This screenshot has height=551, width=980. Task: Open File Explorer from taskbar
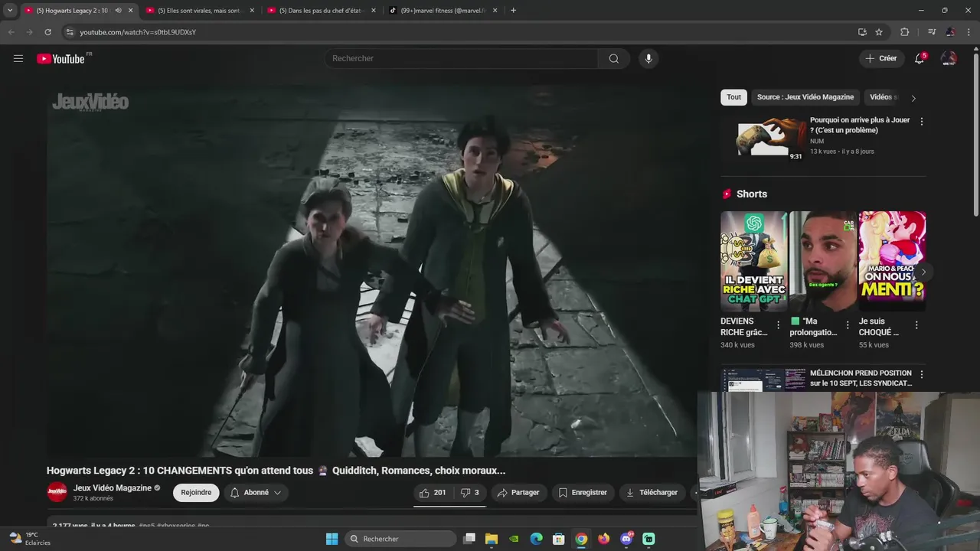tap(492, 539)
